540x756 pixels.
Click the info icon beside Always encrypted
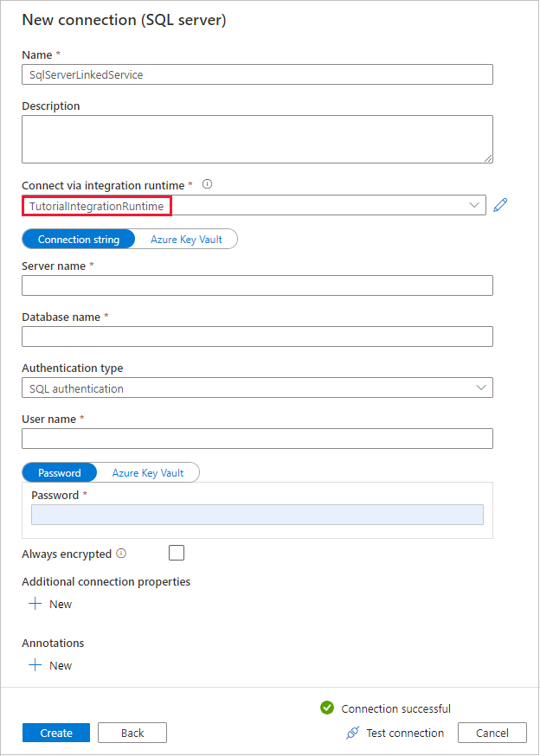121,553
